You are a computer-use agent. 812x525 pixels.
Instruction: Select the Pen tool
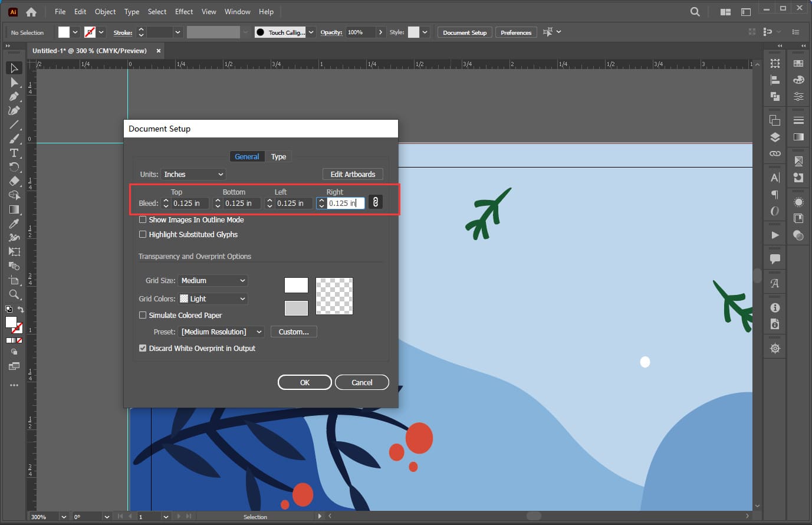(14, 96)
